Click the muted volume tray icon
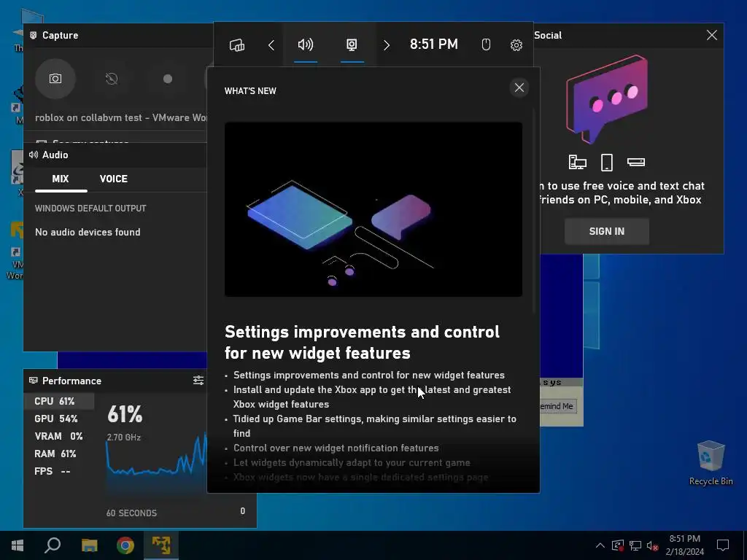Screen dimensions: 747x560 tap(652, 545)
